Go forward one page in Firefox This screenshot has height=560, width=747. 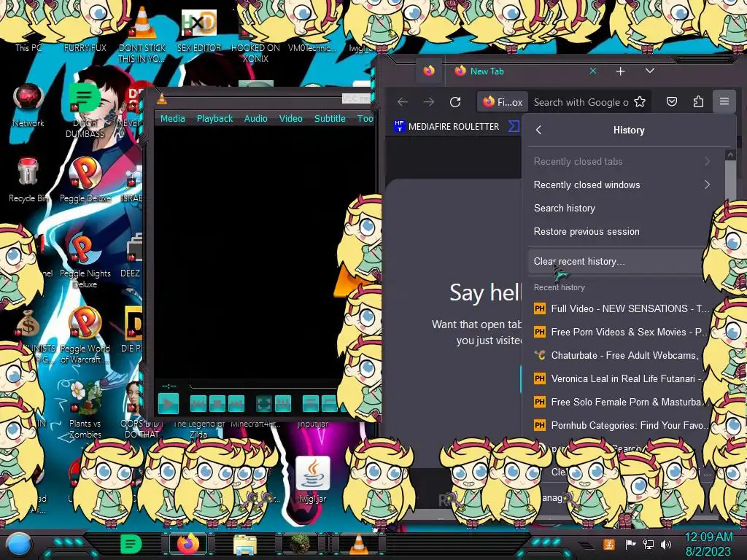coord(429,102)
